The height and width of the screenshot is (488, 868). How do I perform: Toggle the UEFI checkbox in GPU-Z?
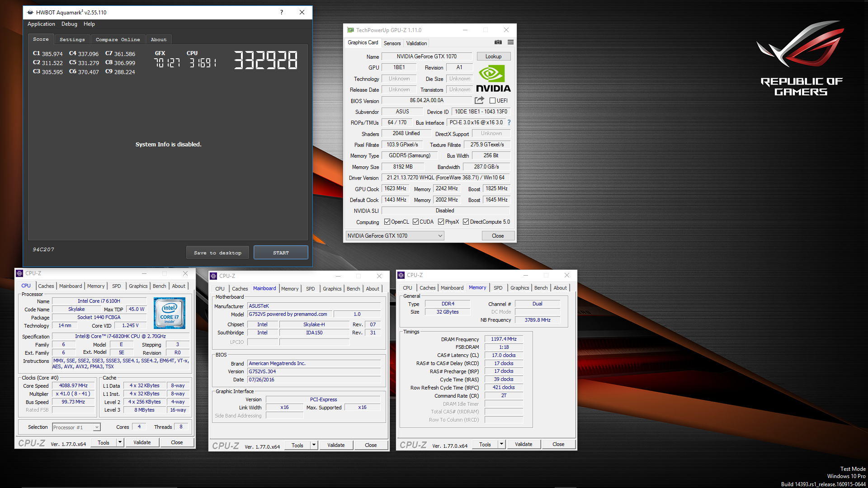point(492,101)
